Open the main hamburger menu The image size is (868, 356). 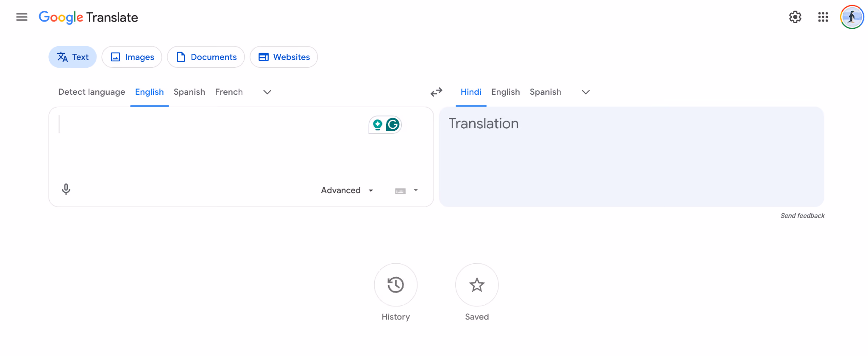(x=22, y=17)
